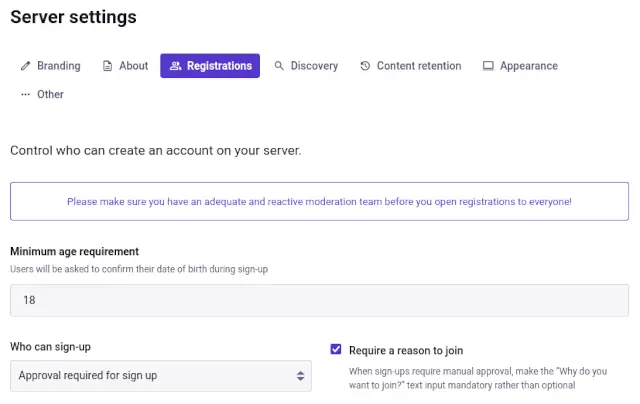Click the pencil icon next to Branding
Screen dimensions: 640x404
point(25,66)
